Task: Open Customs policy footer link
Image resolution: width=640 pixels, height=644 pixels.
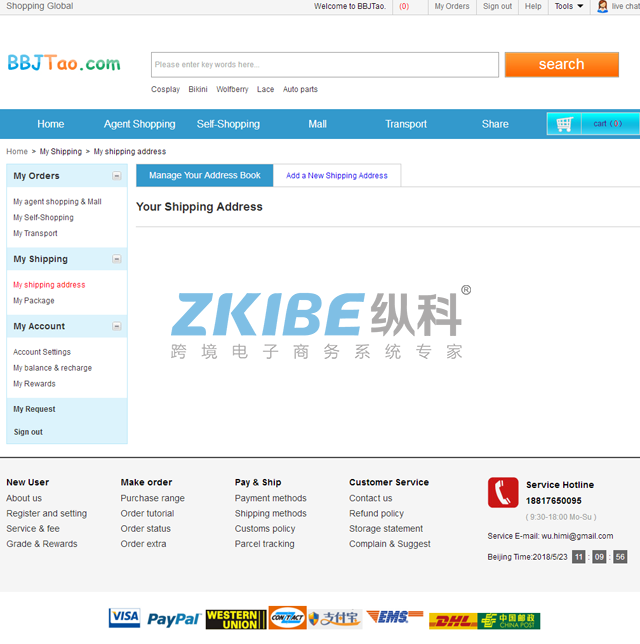Action: click(265, 529)
